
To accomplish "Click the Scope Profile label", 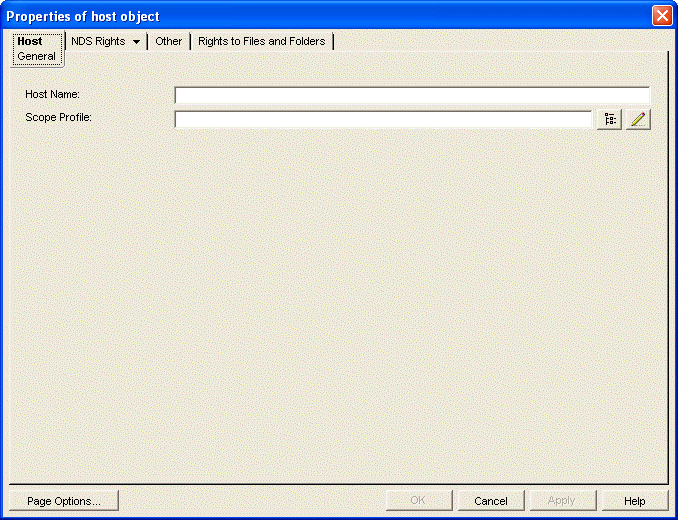I will 58,117.
